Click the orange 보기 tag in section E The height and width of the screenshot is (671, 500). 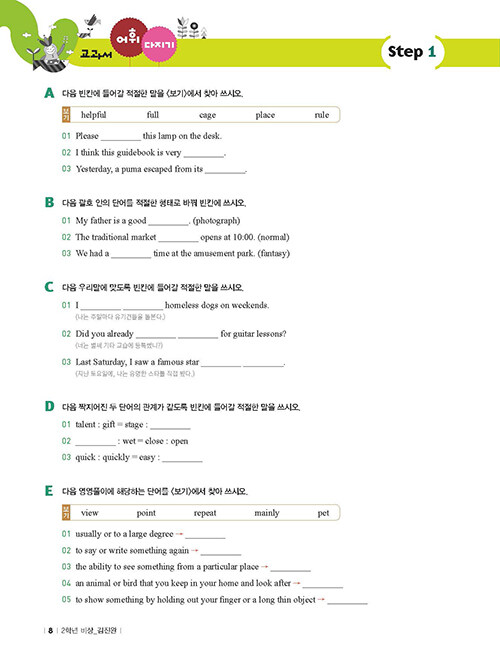[x=66, y=512]
